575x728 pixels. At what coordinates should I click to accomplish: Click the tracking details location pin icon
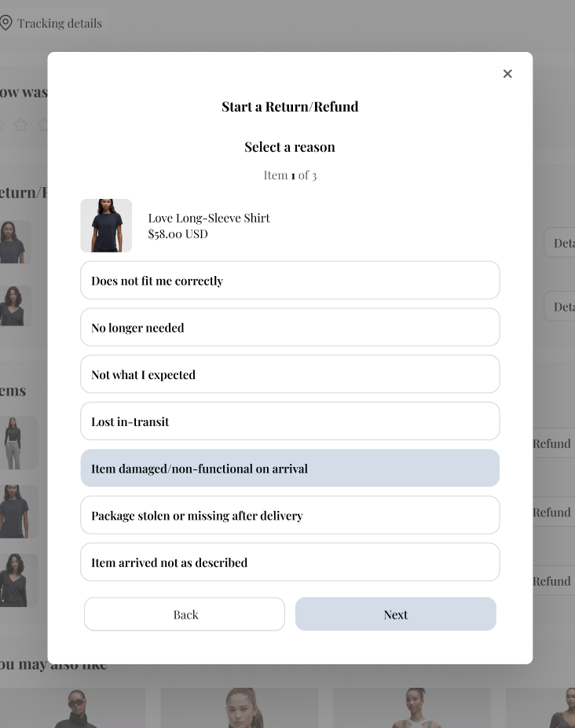point(6,23)
